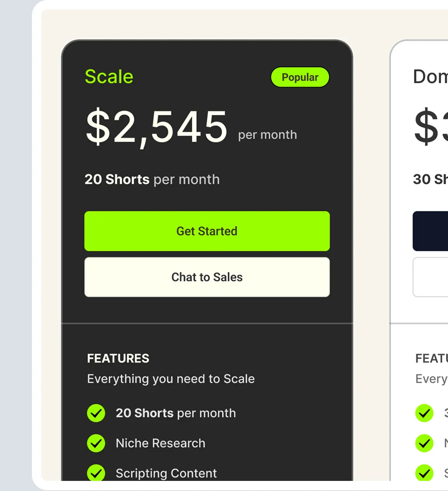Click the $2,545 price text
The height and width of the screenshot is (491, 448).
click(156, 127)
